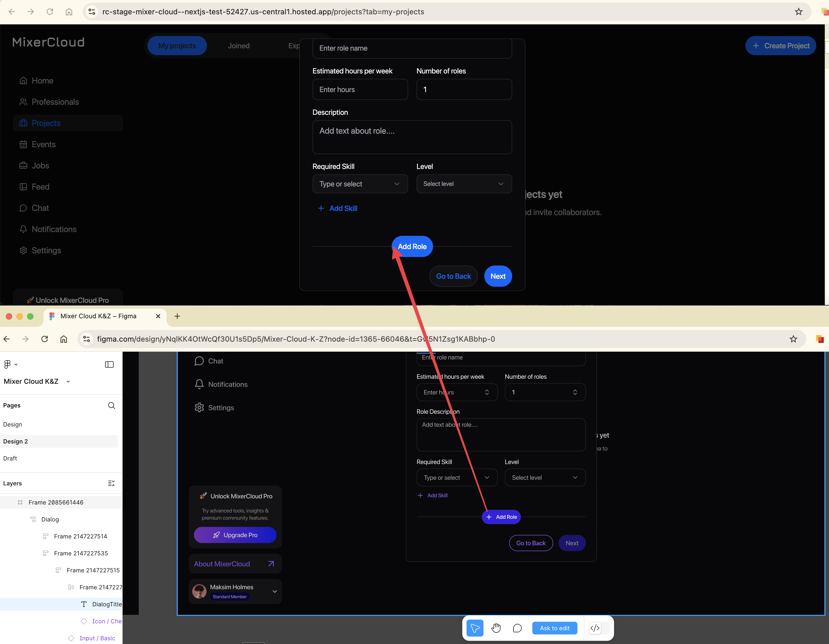Image resolution: width=829 pixels, height=644 pixels.
Task: Open Figma main menu logo icon
Action: tap(8, 364)
